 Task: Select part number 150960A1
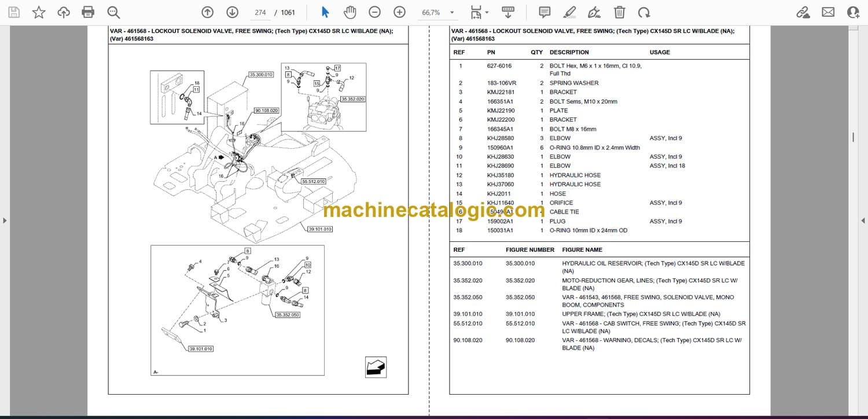point(500,148)
